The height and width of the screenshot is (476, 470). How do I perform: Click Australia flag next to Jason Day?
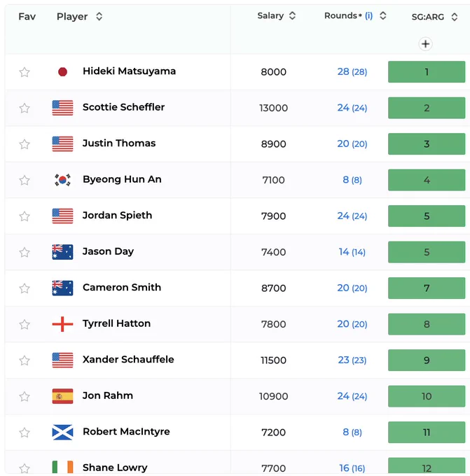click(x=62, y=252)
